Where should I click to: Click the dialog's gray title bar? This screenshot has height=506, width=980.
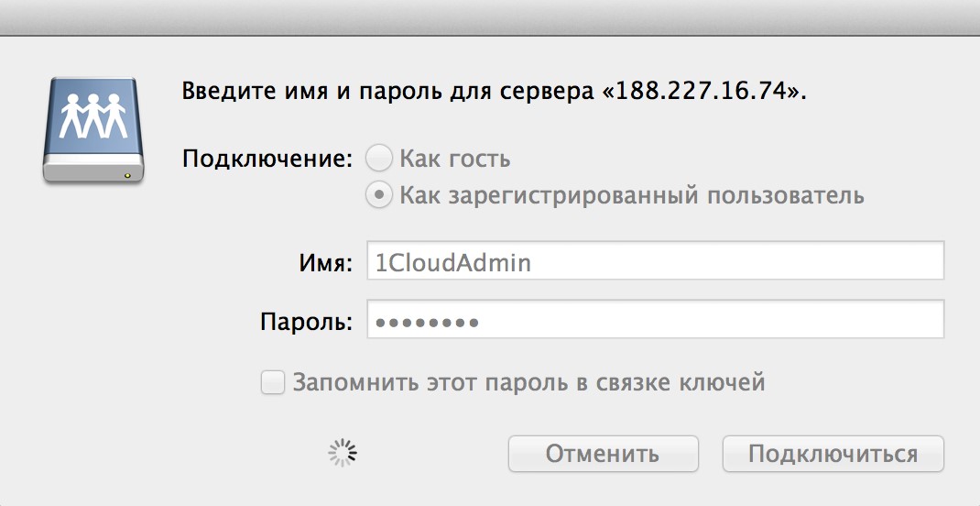pyautogui.click(x=490, y=17)
